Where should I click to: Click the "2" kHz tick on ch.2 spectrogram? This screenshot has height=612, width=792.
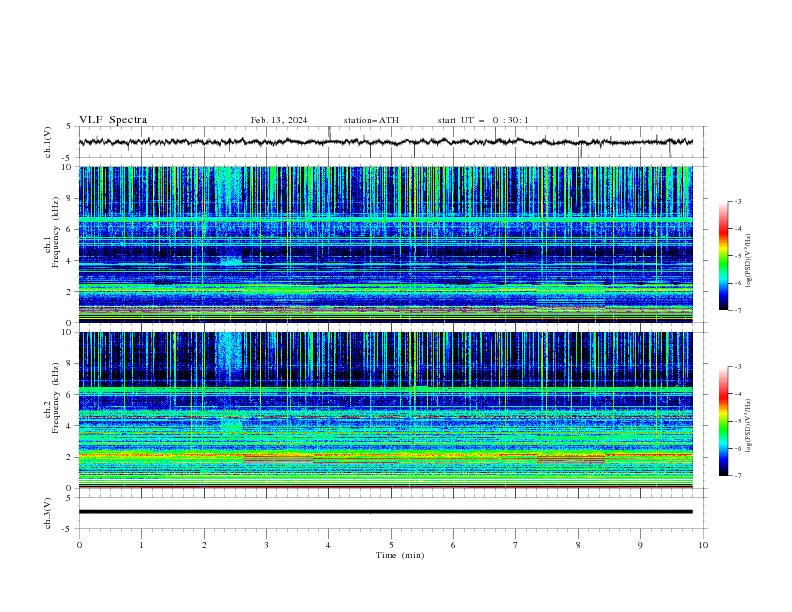click(x=71, y=457)
